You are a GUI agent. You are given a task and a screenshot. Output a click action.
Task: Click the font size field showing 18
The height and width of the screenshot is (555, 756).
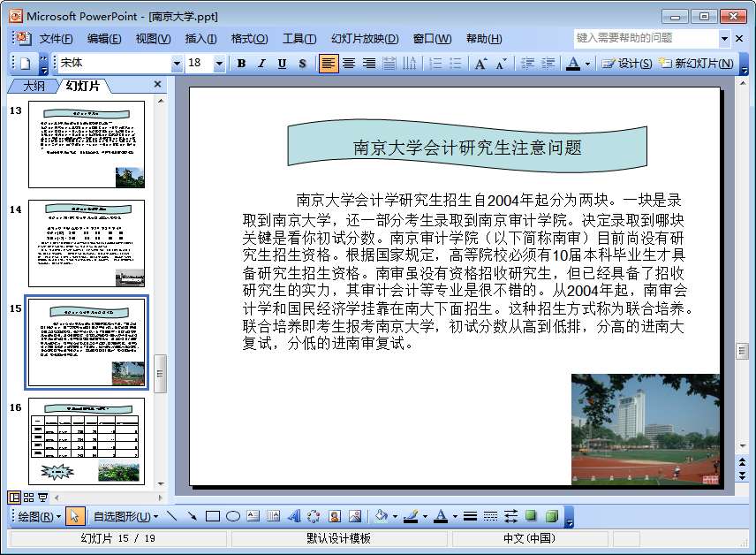pos(200,64)
